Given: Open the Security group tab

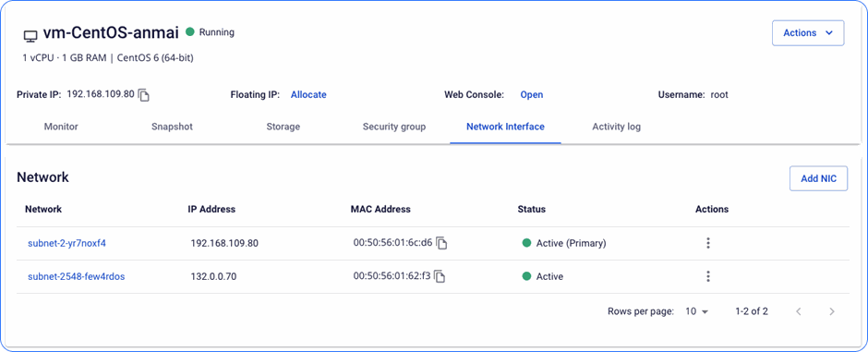Looking at the screenshot, I should (x=394, y=127).
